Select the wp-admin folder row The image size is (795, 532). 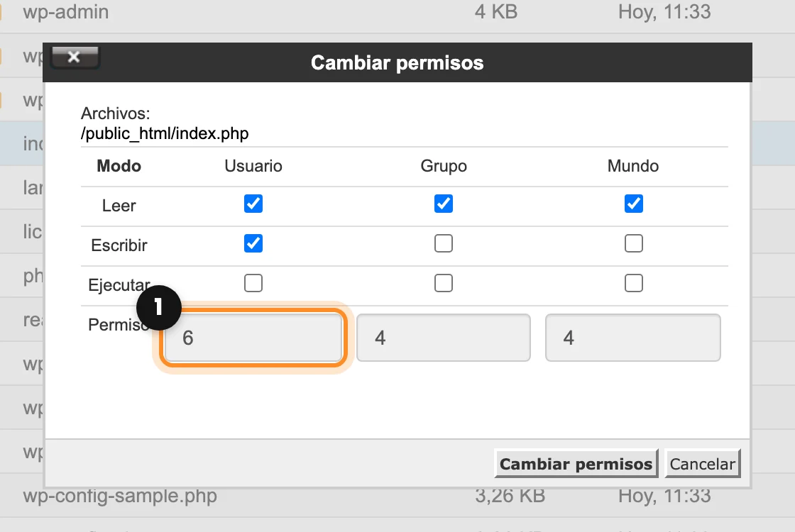397,12
